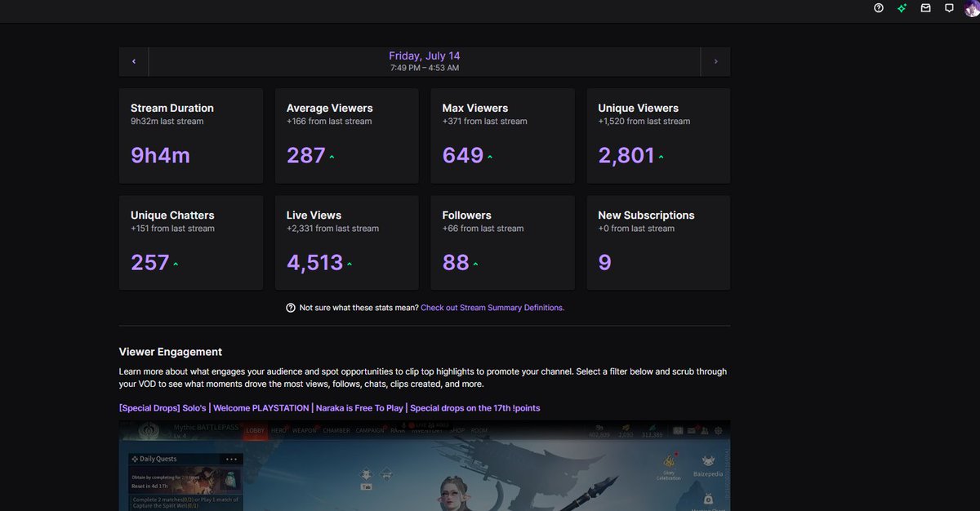Go to previous stream with left arrow
Screen dimensions: 980x511
[x=134, y=61]
